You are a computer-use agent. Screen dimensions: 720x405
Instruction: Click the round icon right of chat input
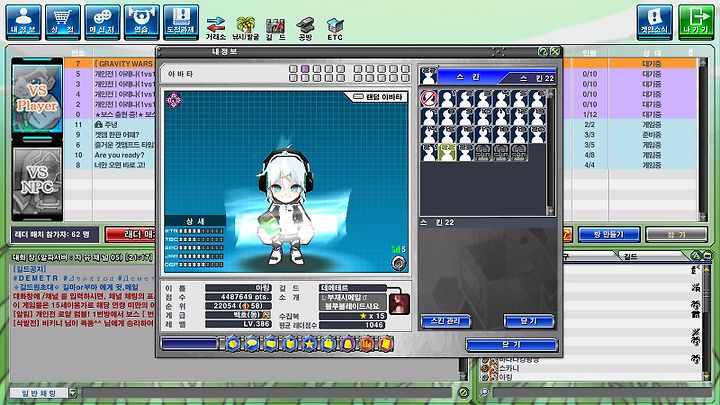[x=464, y=393]
